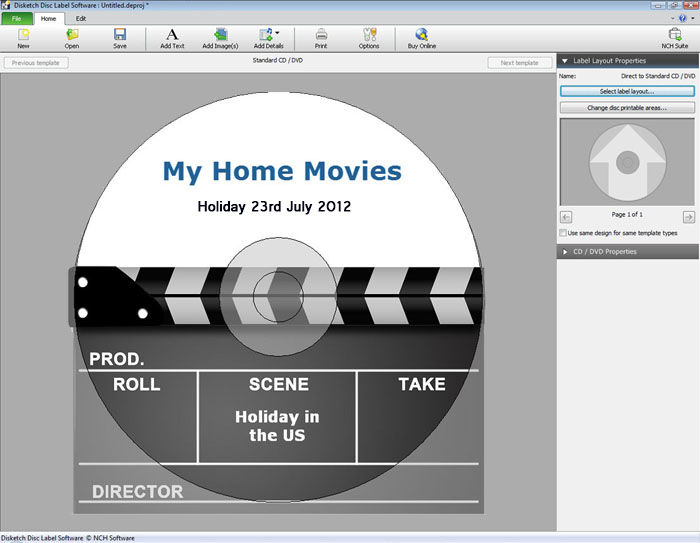Open the Add Details dropdown
700x543 pixels.
click(277, 33)
